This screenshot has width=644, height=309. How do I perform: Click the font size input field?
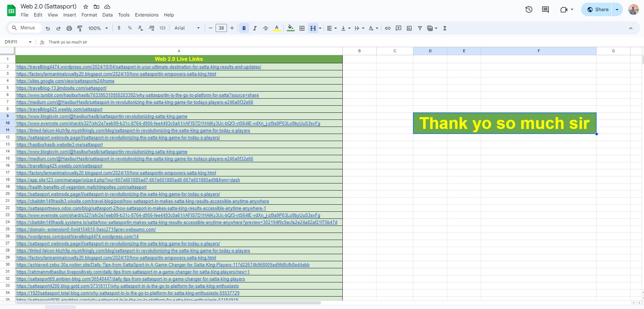coord(221,28)
